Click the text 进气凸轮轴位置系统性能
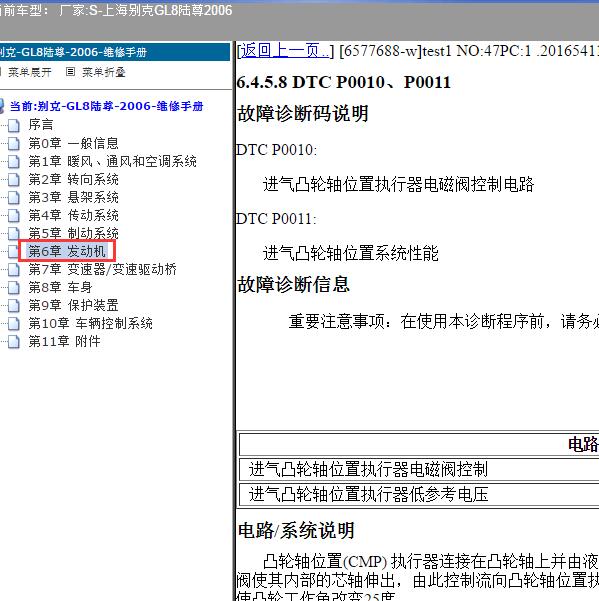599x601 pixels. click(x=351, y=253)
